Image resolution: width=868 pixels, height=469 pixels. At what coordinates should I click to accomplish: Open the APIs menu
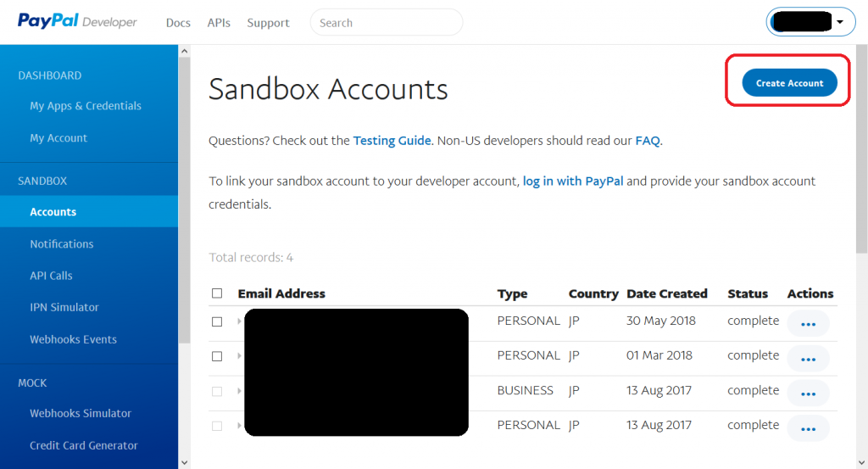pos(219,23)
